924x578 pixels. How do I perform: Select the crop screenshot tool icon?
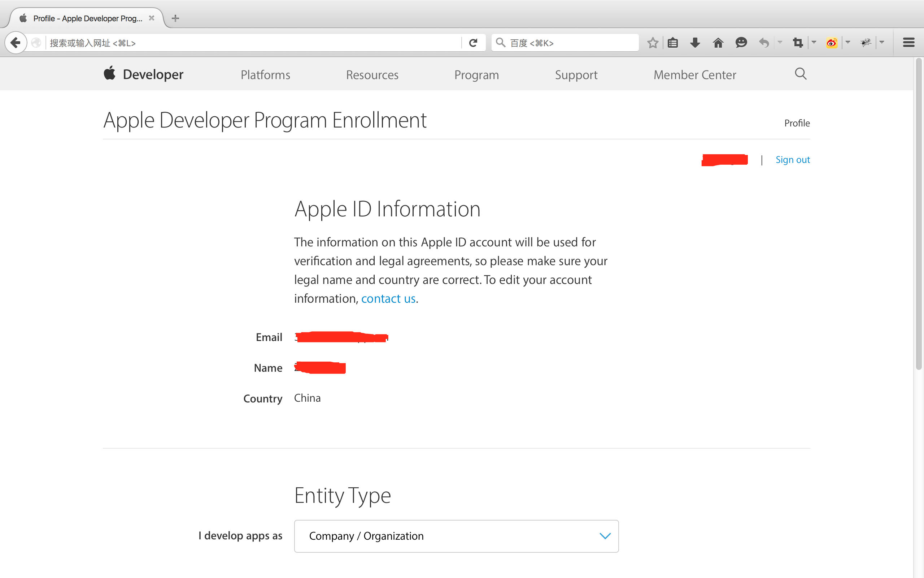click(x=798, y=43)
